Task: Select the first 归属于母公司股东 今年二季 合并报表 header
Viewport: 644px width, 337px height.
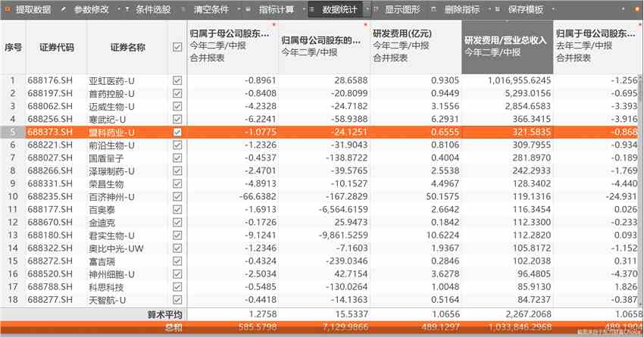Action: (233, 47)
